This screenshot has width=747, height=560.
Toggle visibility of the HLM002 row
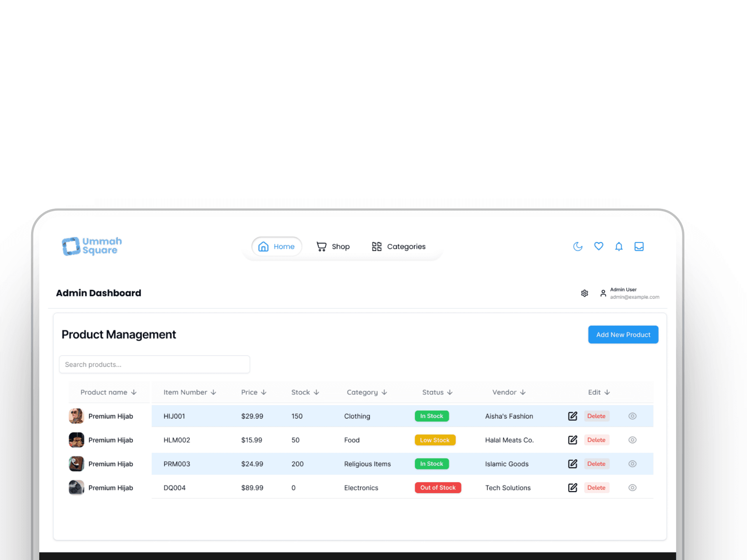click(632, 440)
